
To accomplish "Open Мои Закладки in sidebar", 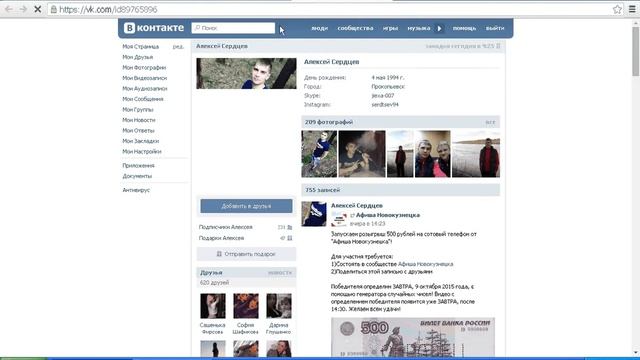I will click(141, 141).
